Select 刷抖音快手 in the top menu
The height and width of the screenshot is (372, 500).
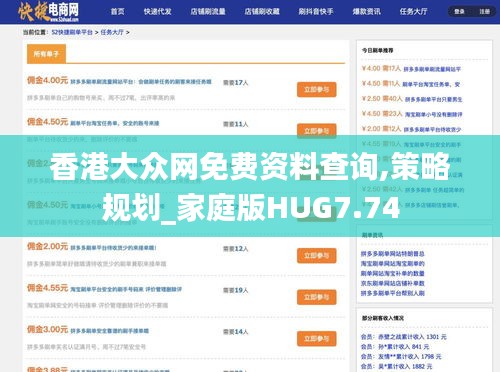pos(316,12)
